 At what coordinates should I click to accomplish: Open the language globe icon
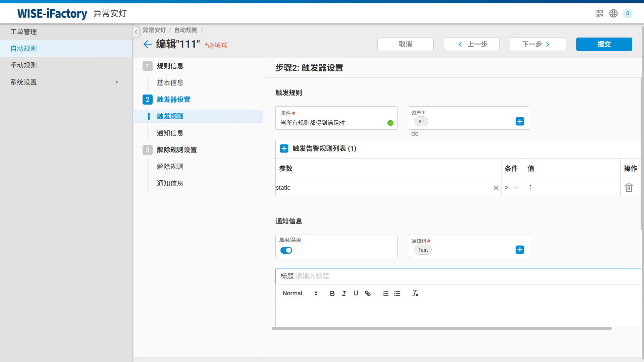(613, 13)
